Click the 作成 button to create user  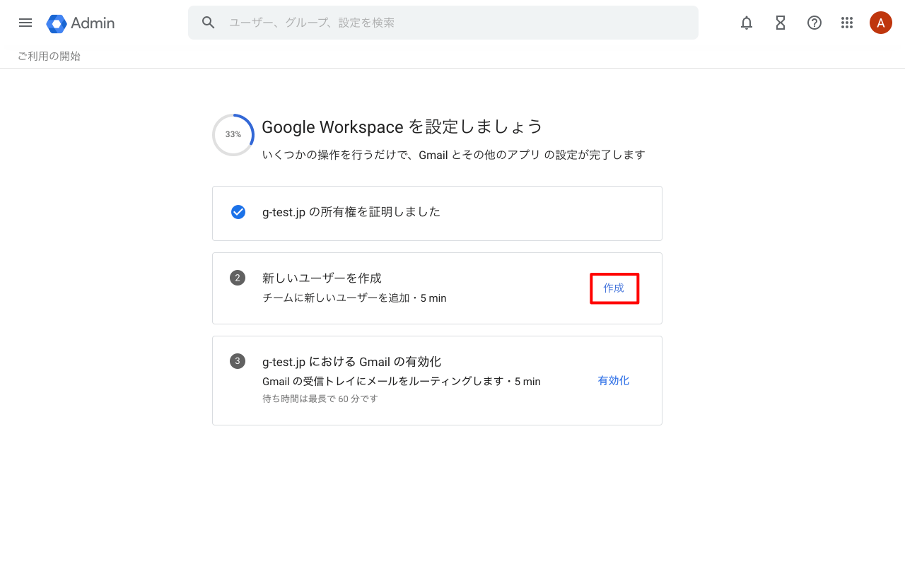pyautogui.click(x=614, y=288)
